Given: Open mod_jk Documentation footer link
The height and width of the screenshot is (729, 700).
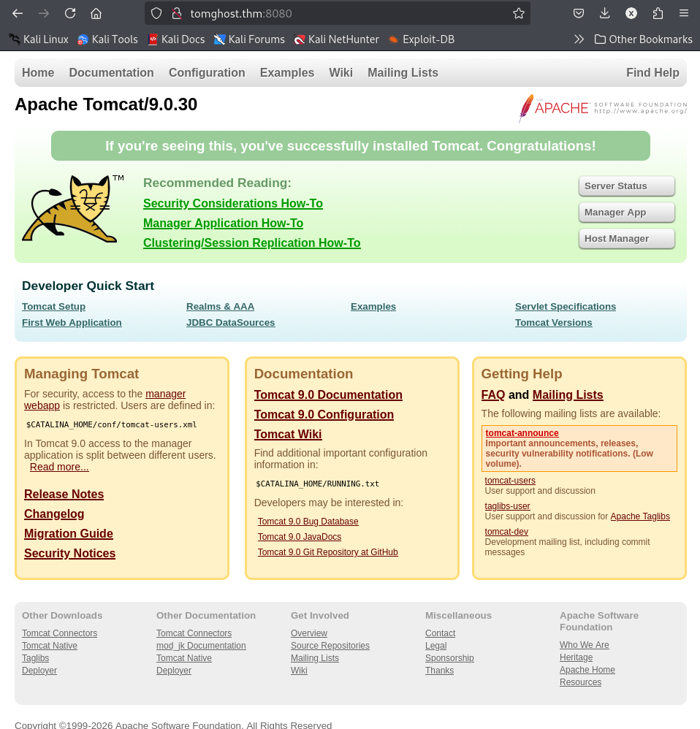Looking at the screenshot, I should pos(201,646).
